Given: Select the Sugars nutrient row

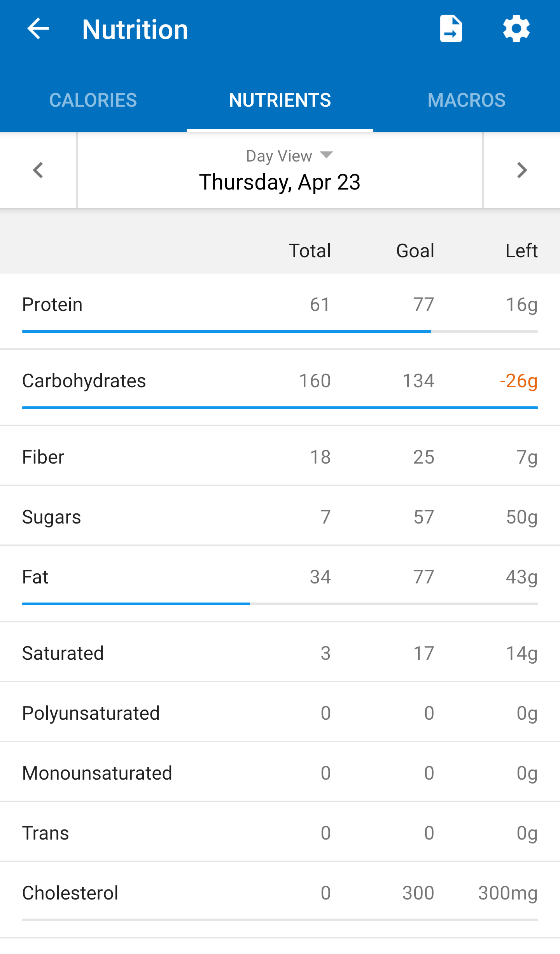Looking at the screenshot, I should [280, 517].
